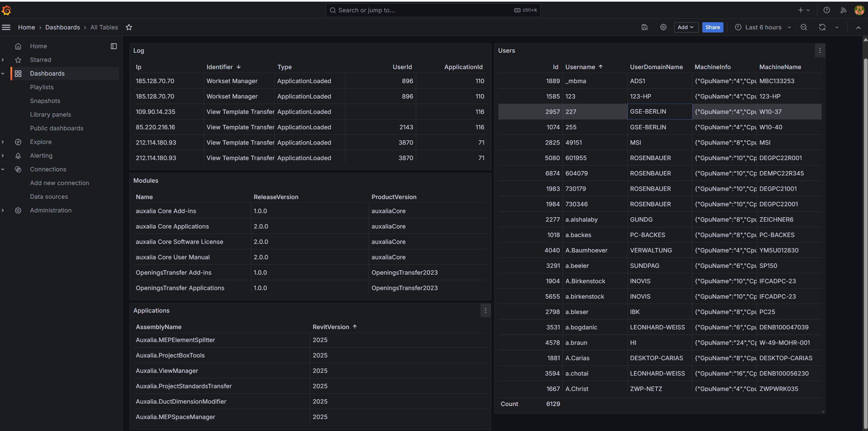Open the Add dropdown button

(x=686, y=27)
